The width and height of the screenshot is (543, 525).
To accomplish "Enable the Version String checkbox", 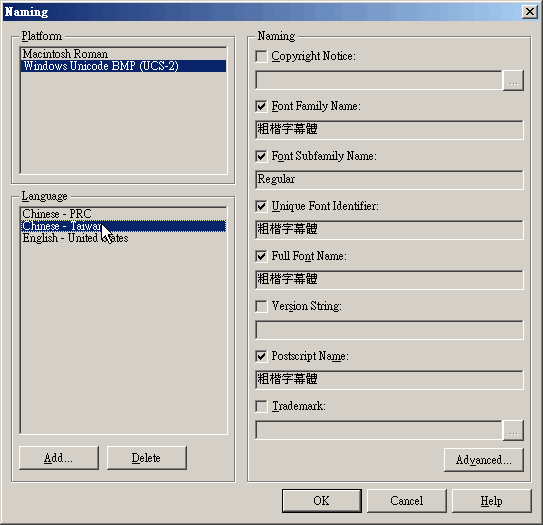I will (261, 306).
